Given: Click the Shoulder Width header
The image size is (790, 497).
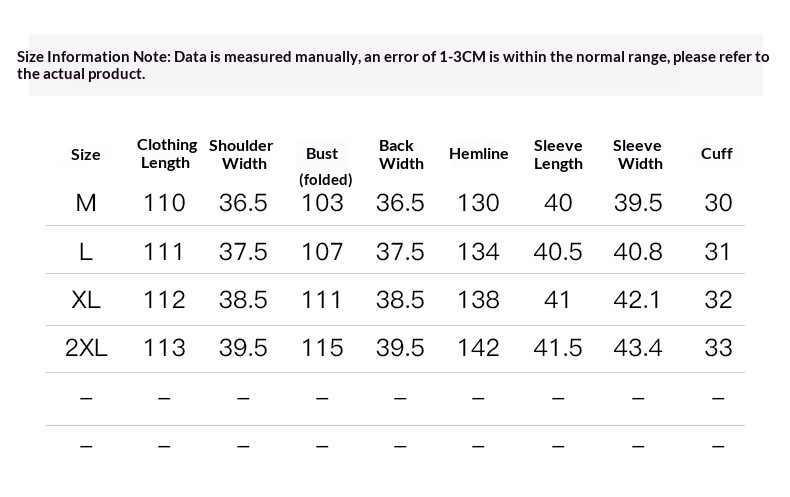Looking at the screenshot, I should pyautogui.click(x=241, y=154).
